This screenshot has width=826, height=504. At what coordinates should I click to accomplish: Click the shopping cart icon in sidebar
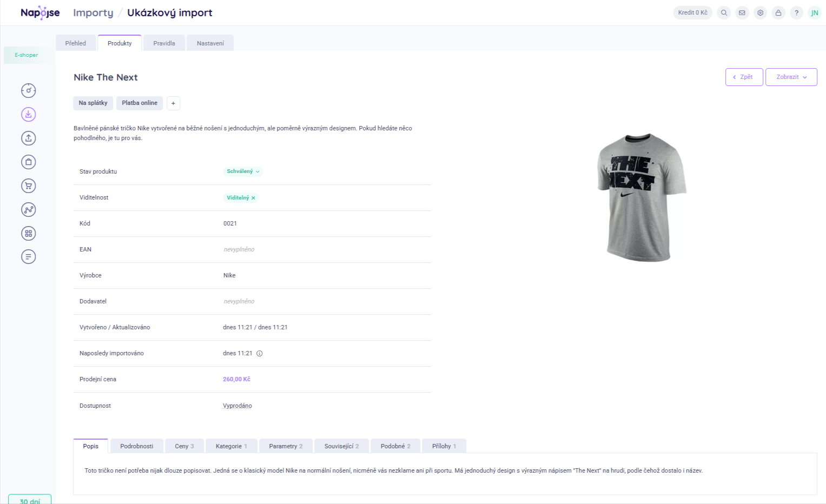(x=28, y=185)
